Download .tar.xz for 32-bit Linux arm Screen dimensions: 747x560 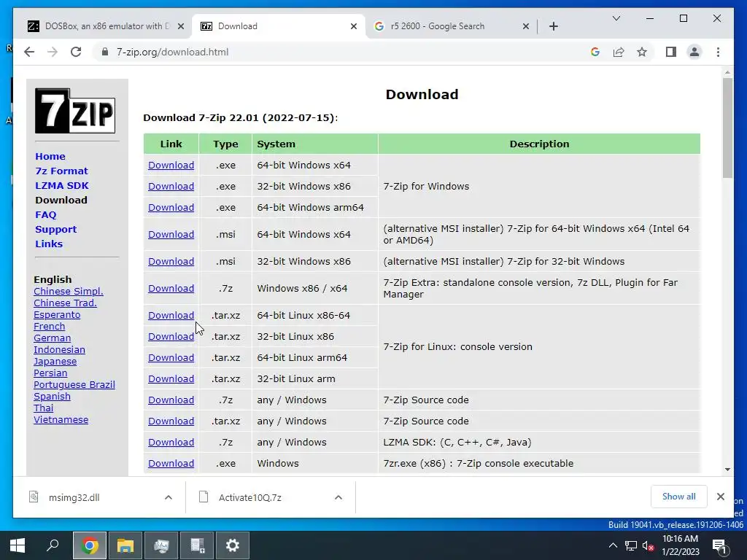[171, 379]
